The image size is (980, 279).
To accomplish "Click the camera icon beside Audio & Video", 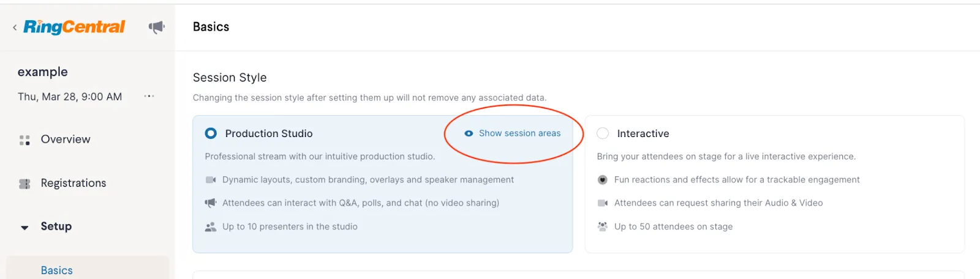I will pyautogui.click(x=603, y=203).
